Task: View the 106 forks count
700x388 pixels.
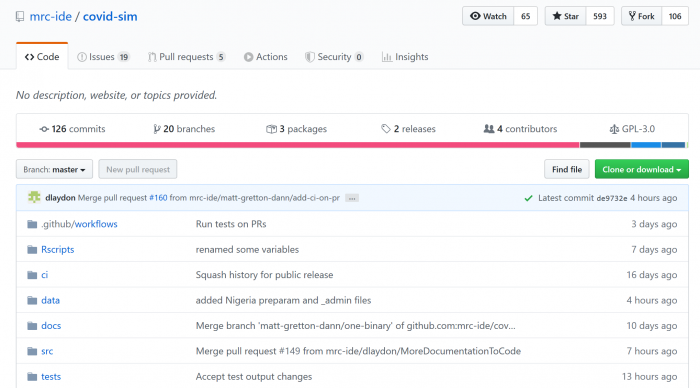Action: pyautogui.click(x=675, y=16)
